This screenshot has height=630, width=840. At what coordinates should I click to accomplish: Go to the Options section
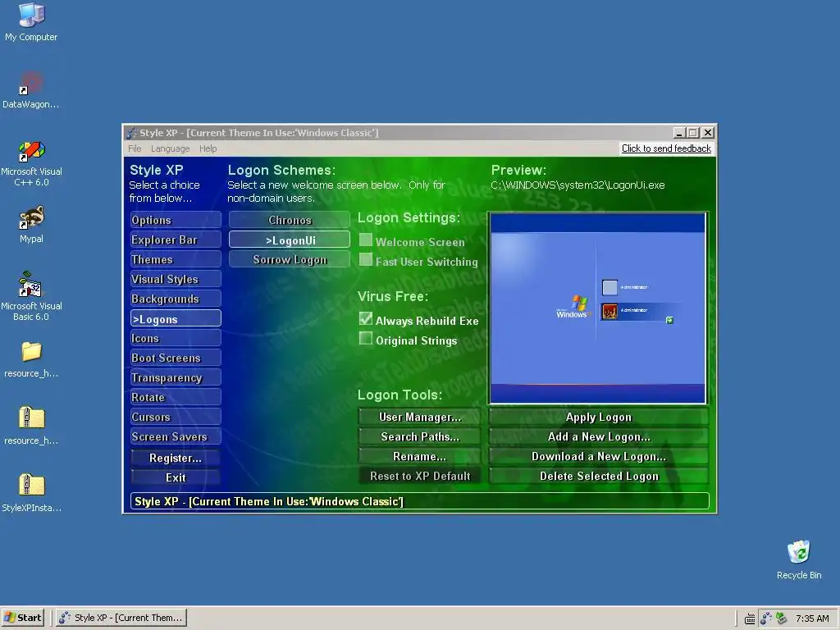click(176, 220)
